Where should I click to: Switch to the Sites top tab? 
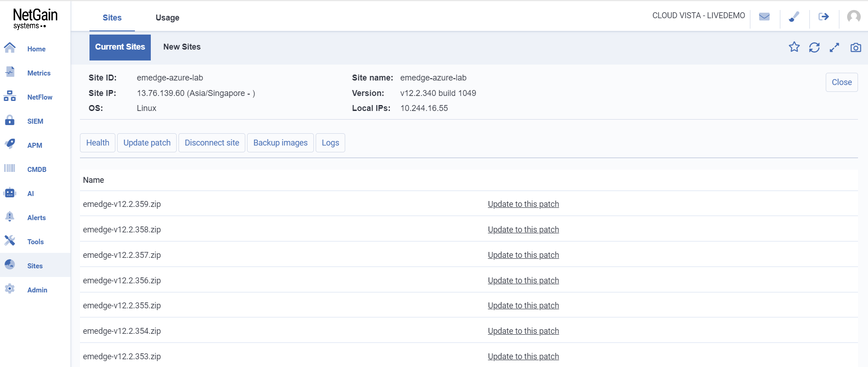point(112,18)
